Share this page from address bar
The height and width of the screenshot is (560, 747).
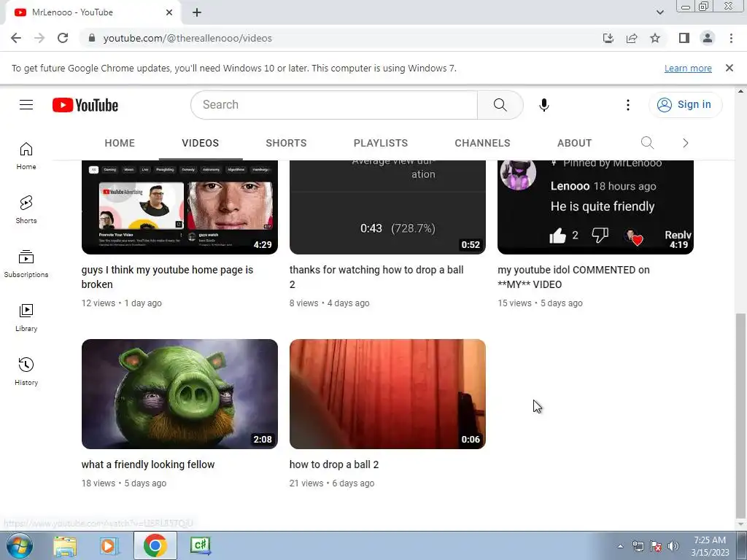click(632, 38)
